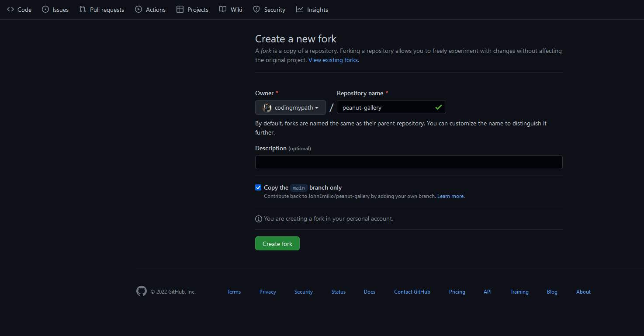Click the 'Create a new fork' heading
The height and width of the screenshot is (336, 644).
(x=296, y=39)
